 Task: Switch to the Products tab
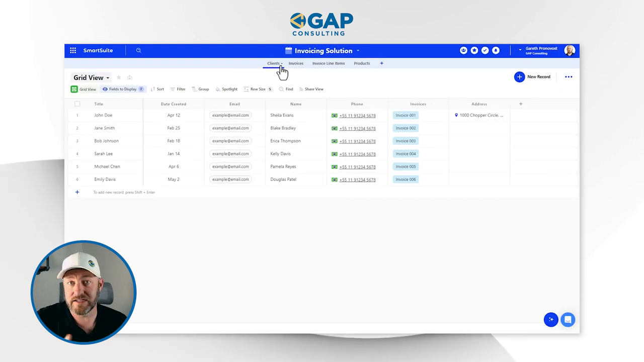pyautogui.click(x=362, y=63)
